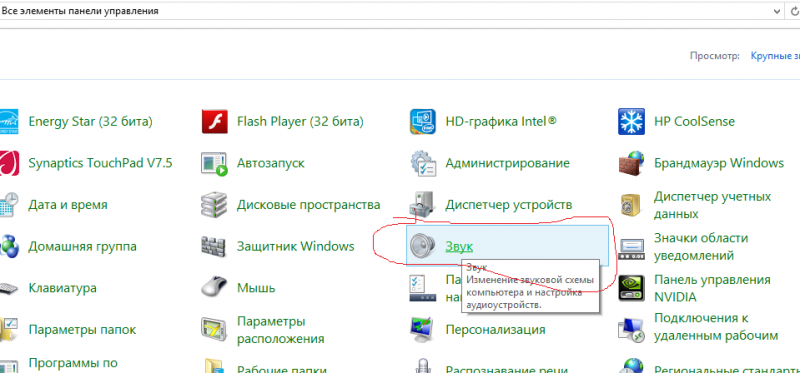Click the Персонализация link
This screenshot has height=373, width=800.
click(x=495, y=330)
